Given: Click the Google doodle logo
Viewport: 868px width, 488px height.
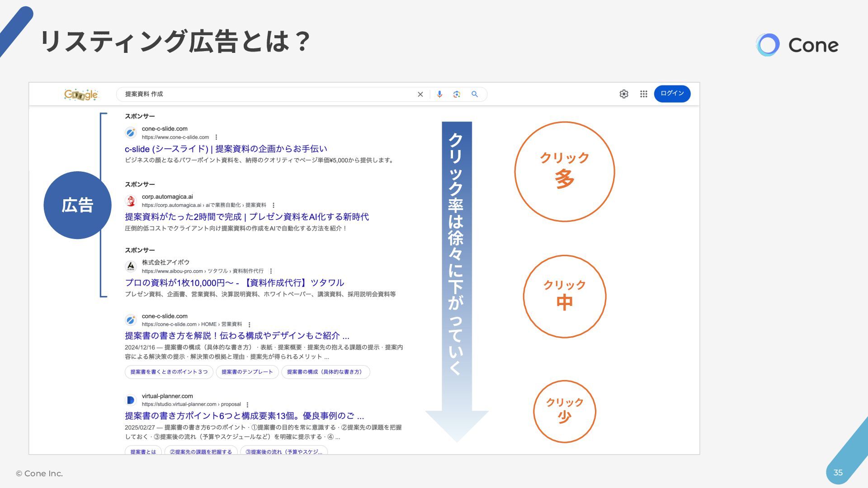Looking at the screenshot, I should pyautogui.click(x=81, y=94).
